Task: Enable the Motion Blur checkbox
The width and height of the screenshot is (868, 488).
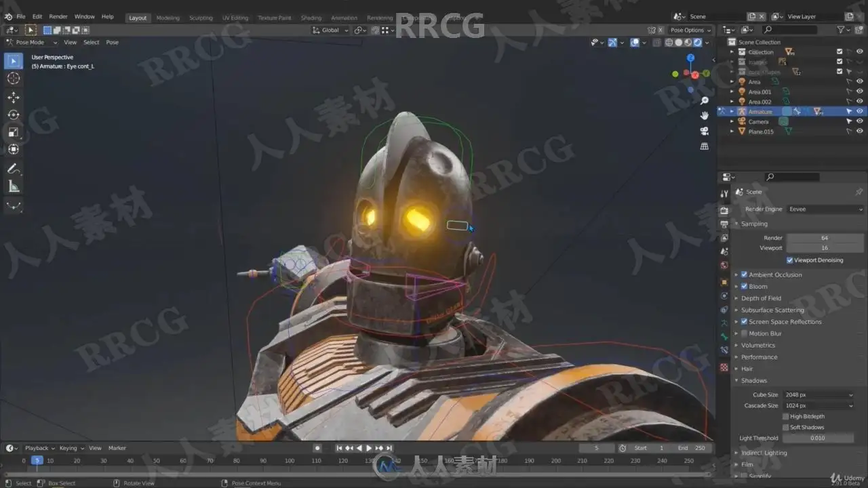Action: [x=744, y=333]
